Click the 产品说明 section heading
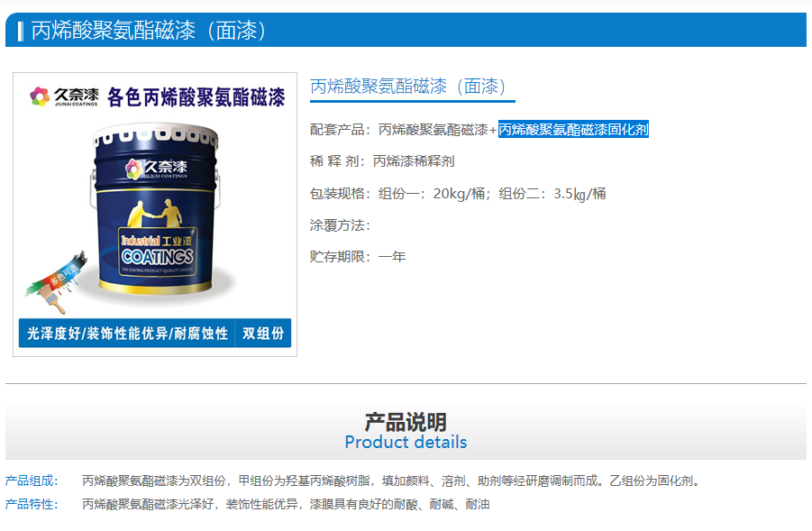812x531 pixels. pos(406,422)
